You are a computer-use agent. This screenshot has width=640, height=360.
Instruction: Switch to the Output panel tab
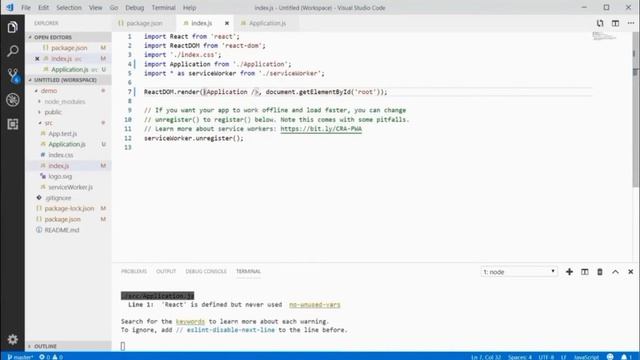[x=166, y=271]
